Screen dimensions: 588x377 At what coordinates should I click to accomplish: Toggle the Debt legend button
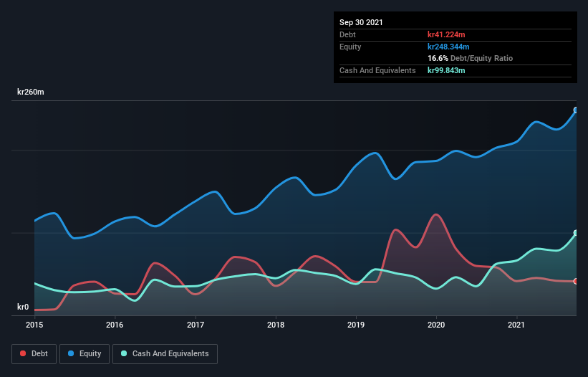point(34,354)
